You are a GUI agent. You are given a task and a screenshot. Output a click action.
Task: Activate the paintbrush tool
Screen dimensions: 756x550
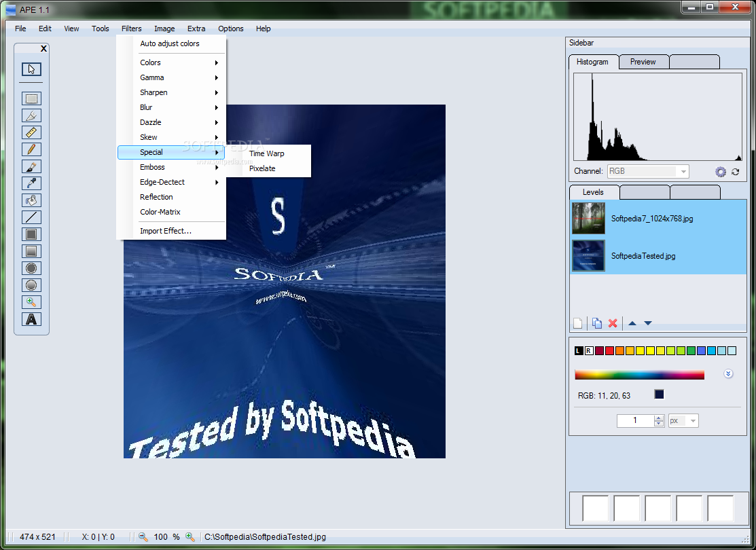[31, 167]
